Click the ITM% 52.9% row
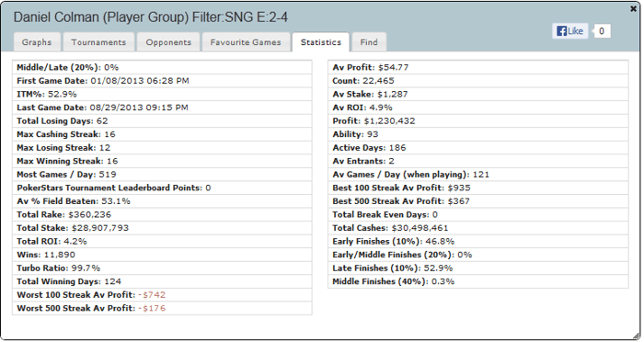Image resolution: width=644 pixels, height=342 pixels. pyautogui.click(x=162, y=94)
